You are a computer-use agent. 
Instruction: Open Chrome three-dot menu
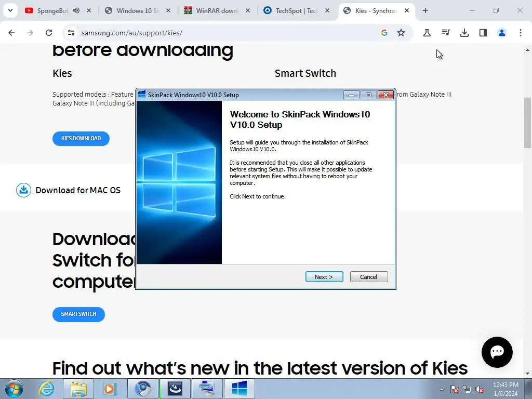tap(520, 33)
